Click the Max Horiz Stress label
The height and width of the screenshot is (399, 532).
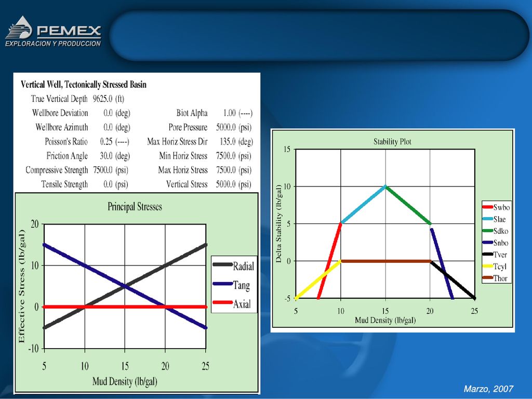(183, 170)
